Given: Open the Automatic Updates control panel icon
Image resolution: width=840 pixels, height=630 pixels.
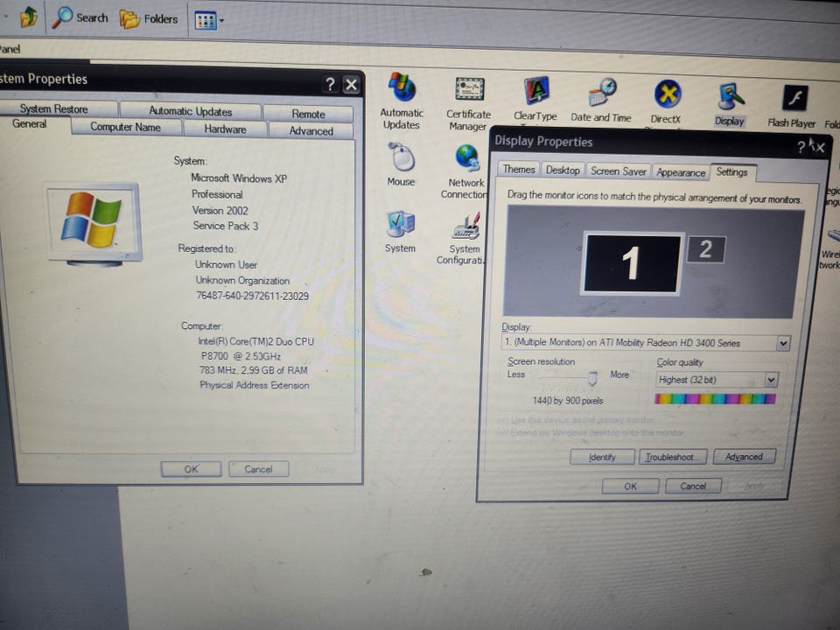Looking at the screenshot, I should (x=402, y=101).
